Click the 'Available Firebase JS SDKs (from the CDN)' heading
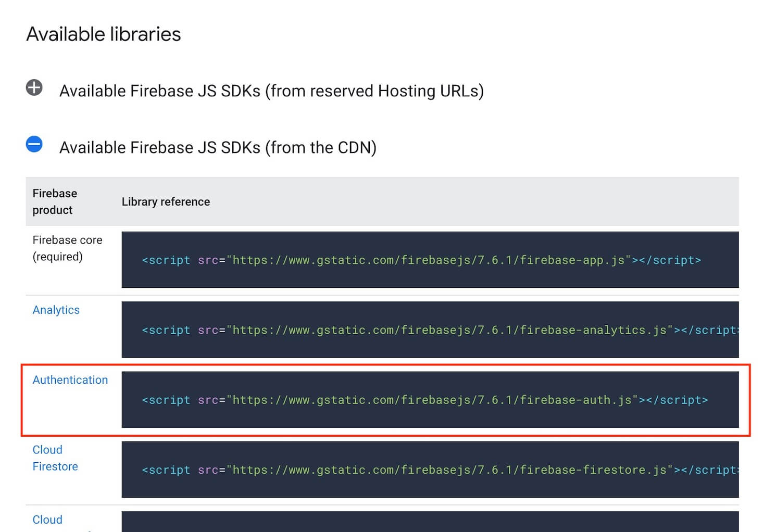The width and height of the screenshot is (764, 532). pyautogui.click(x=218, y=148)
